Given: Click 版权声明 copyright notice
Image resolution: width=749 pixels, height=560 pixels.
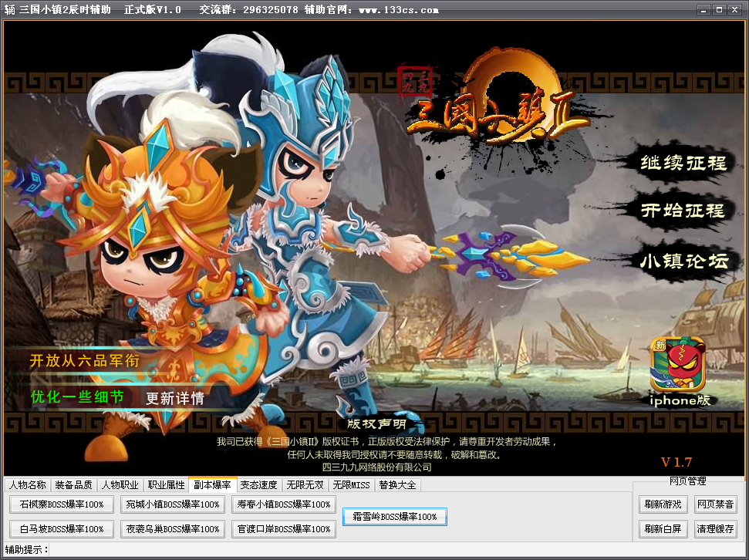Looking at the screenshot, I should pos(376,424).
